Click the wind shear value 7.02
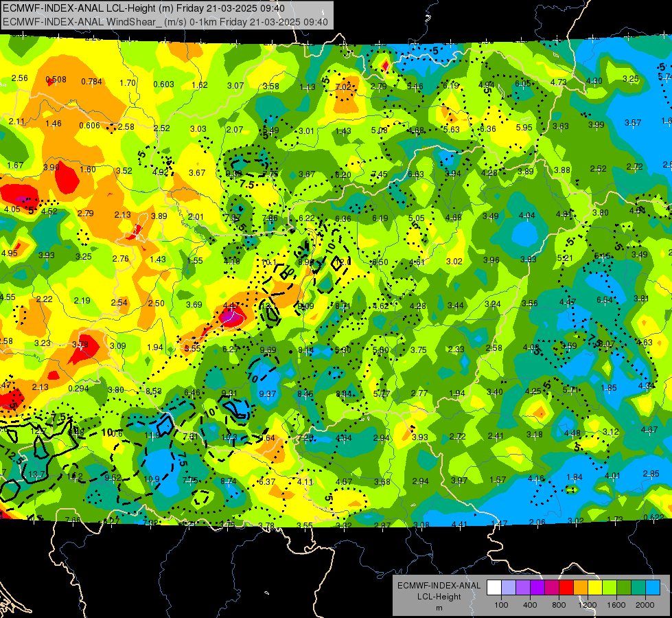 343,87
